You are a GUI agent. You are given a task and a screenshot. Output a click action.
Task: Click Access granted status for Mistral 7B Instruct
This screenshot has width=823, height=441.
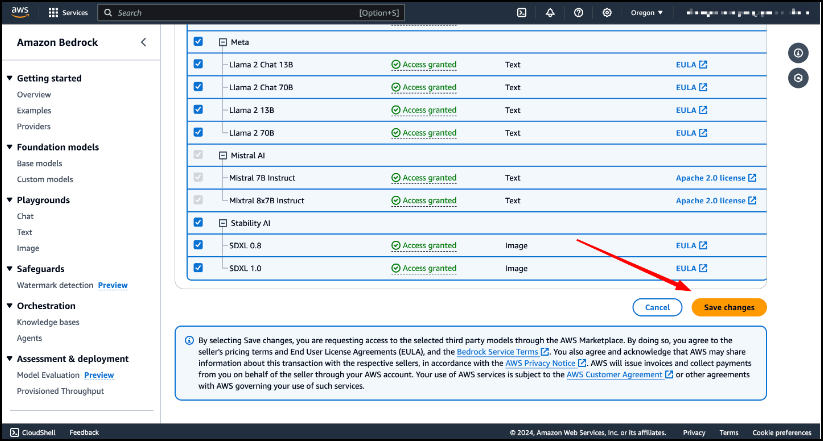pyautogui.click(x=424, y=178)
